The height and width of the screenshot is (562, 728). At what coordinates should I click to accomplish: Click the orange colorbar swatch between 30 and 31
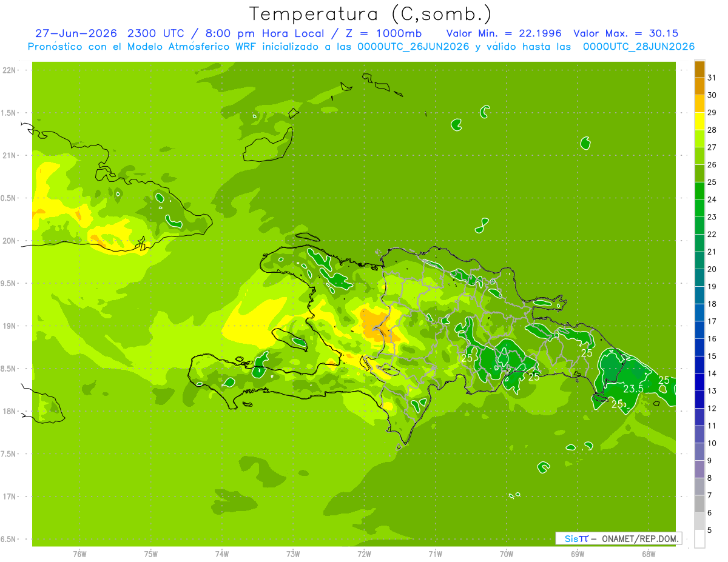tap(699, 87)
